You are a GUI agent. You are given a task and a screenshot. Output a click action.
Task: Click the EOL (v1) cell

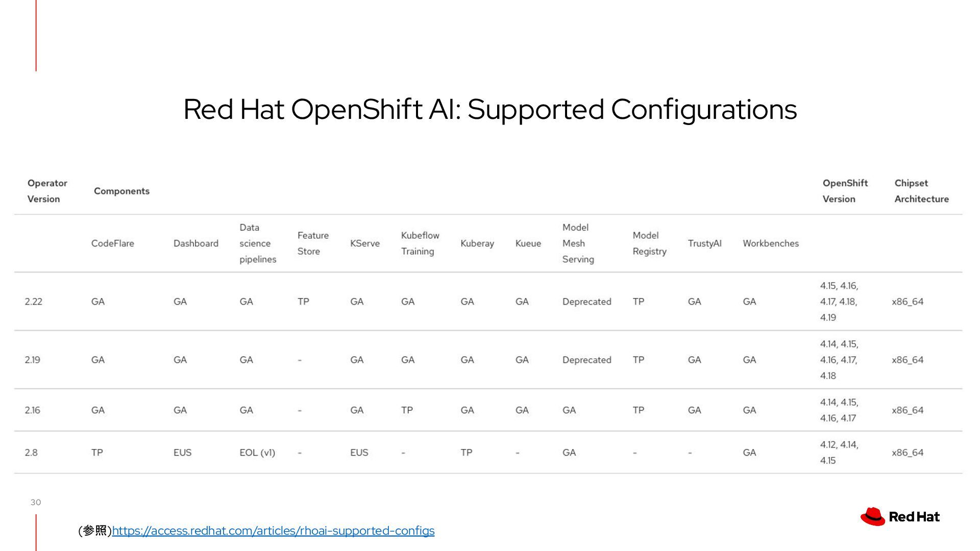(257, 453)
